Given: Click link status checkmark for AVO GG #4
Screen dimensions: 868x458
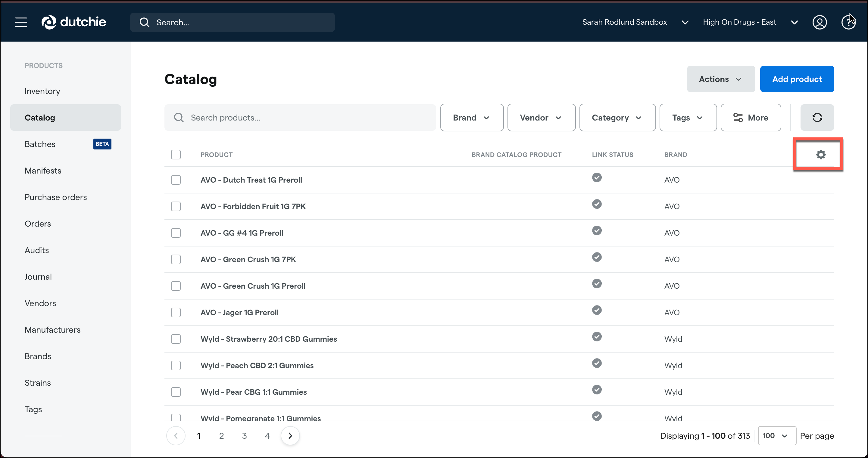Looking at the screenshot, I should tap(597, 231).
